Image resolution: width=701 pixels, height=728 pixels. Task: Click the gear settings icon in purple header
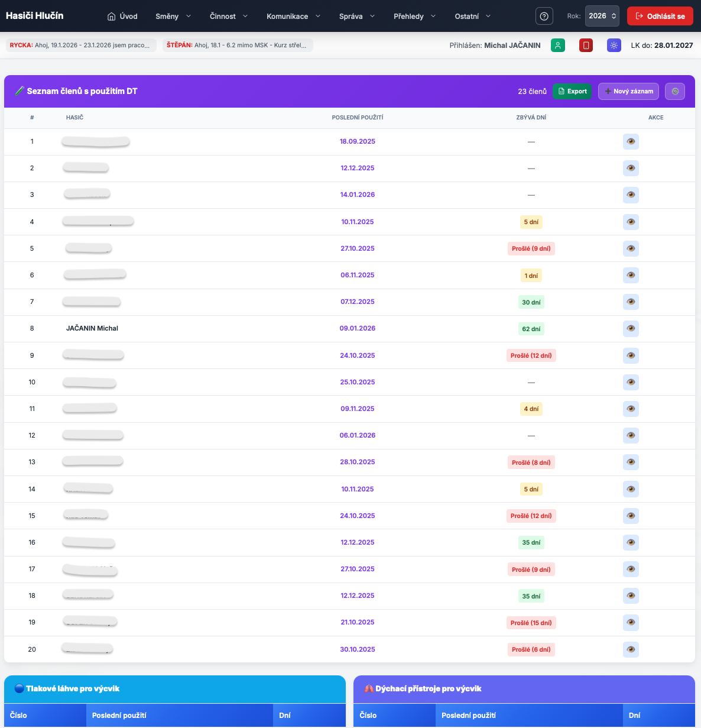tap(675, 91)
